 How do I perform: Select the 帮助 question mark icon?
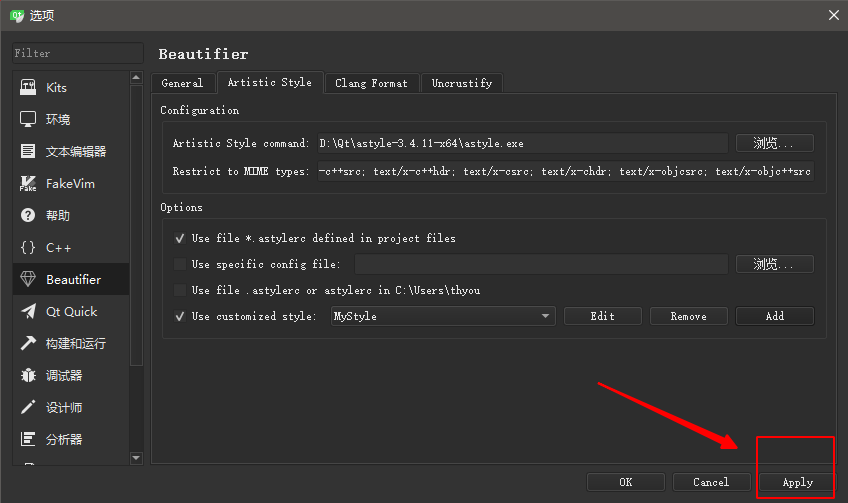click(28, 216)
